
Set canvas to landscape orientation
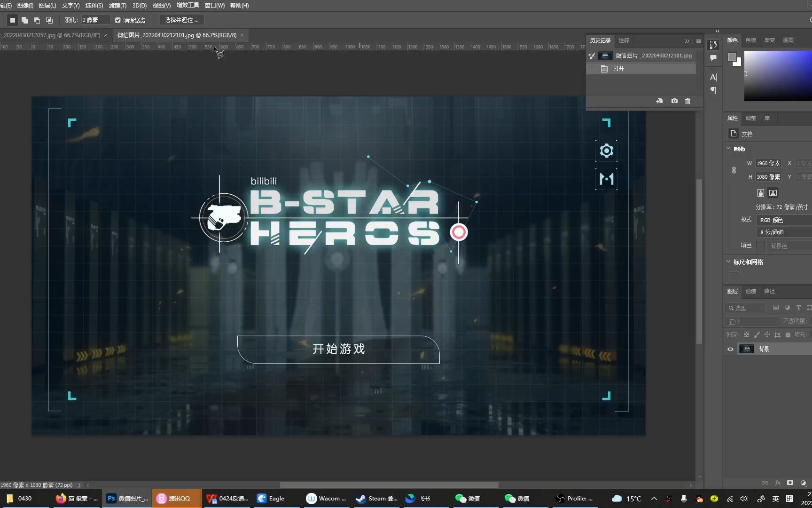click(773, 193)
